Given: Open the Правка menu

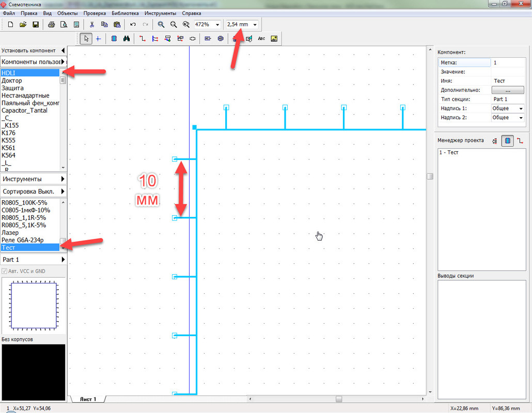Looking at the screenshot, I should [29, 13].
